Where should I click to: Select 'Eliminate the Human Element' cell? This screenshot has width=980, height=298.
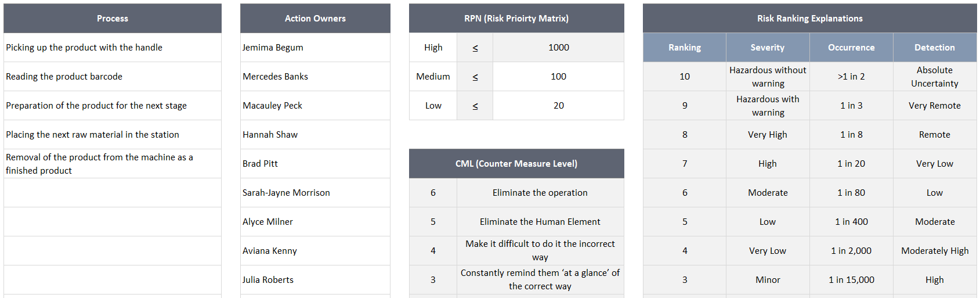[x=540, y=222]
